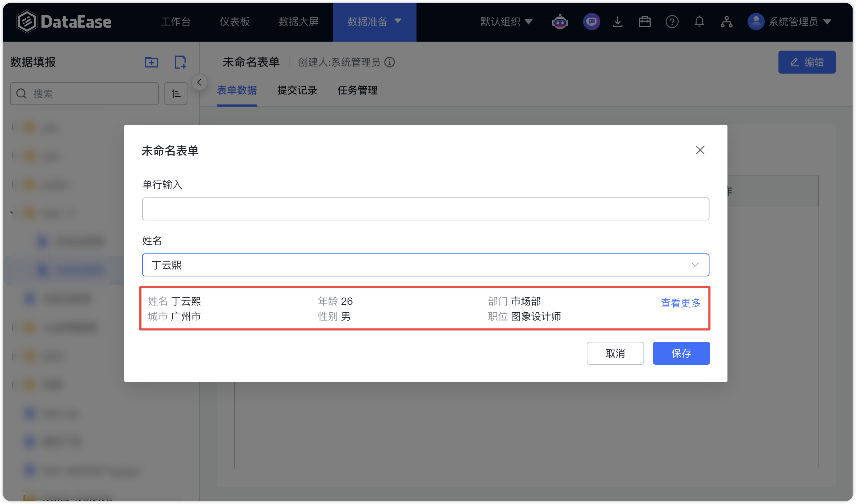Click the 创建人:系统管理员 text

(339, 62)
